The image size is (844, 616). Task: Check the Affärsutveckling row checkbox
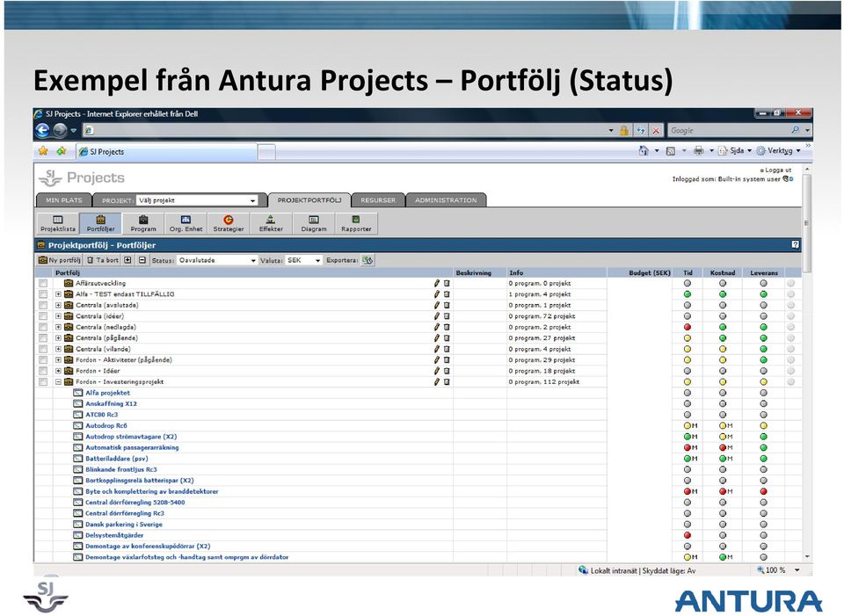click(43, 284)
